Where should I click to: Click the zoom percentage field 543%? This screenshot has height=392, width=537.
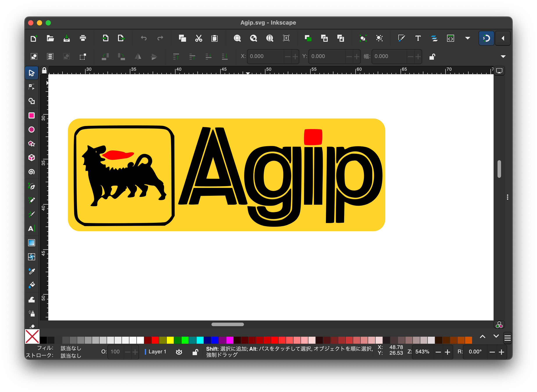click(422, 352)
